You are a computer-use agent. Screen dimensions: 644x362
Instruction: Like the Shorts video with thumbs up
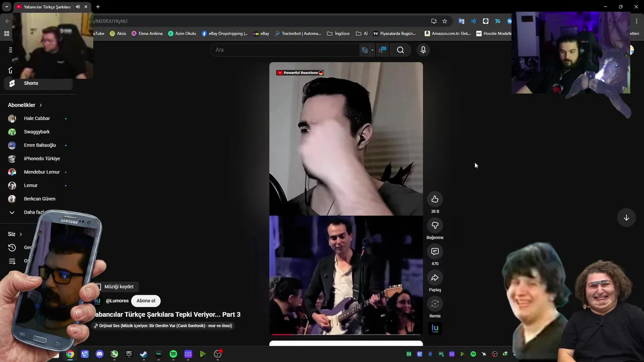[435, 199]
